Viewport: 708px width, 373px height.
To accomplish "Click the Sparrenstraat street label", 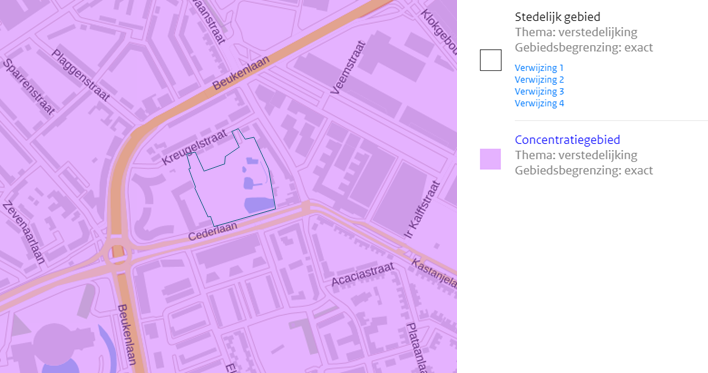I will click(x=29, y=87).
